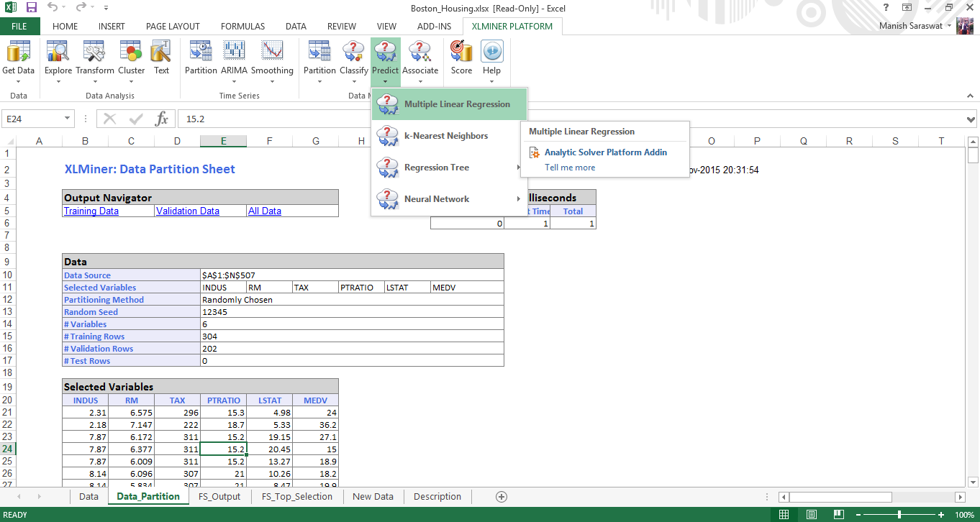
Task: Choose k-Nearest Neighbors from Predict menu
Action: point(445,136)
